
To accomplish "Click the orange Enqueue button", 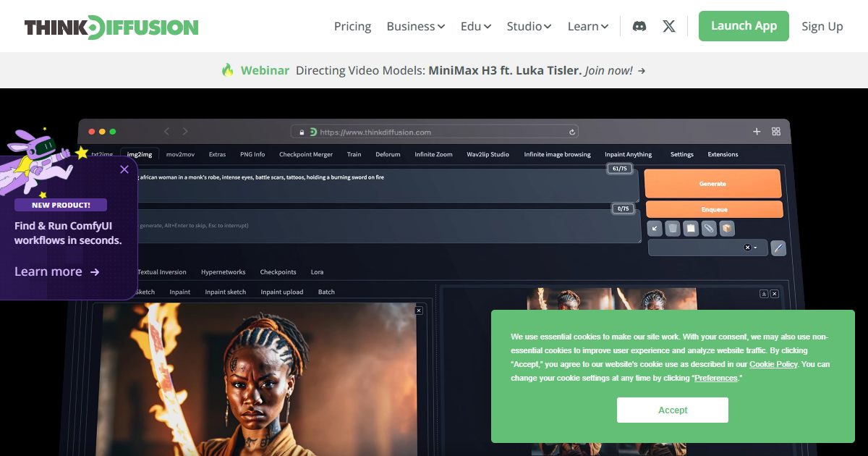I will pyautogui.click(x=714, y=210).
